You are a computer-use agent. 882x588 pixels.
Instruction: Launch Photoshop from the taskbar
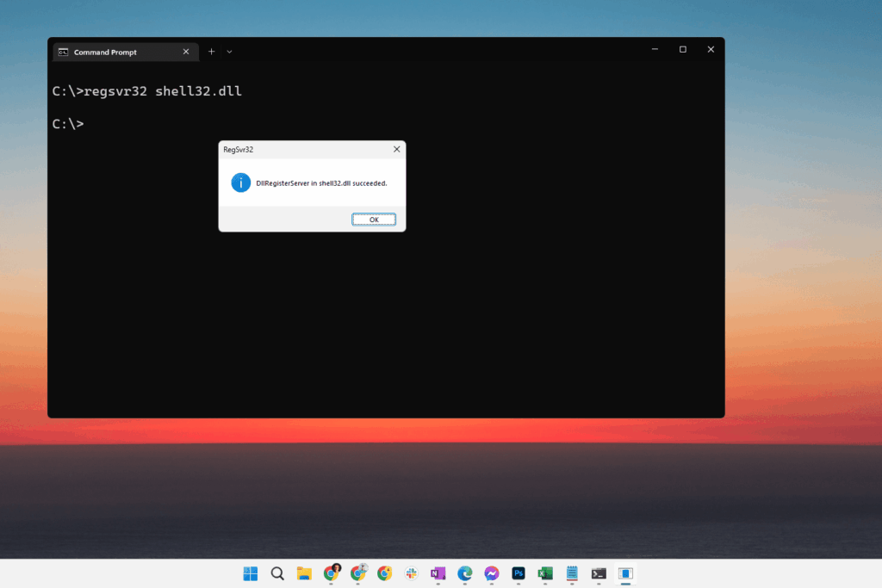tap(518, 573)
